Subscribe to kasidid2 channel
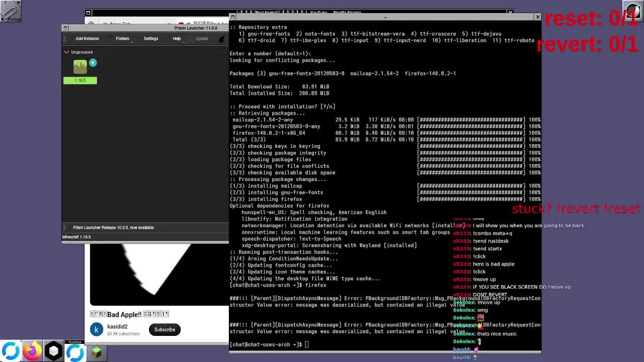Viewport: 644px width, 362px height. (x=165, y=330)
